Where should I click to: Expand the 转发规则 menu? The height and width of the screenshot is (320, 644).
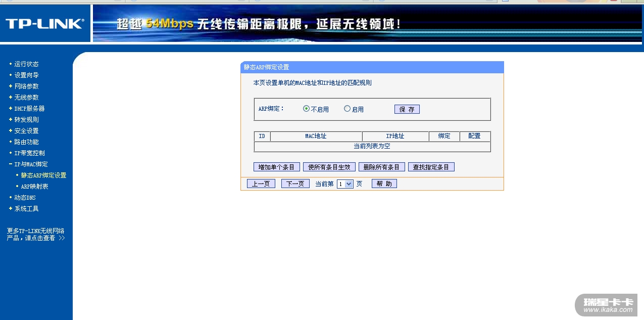click(x=26, y=120)
